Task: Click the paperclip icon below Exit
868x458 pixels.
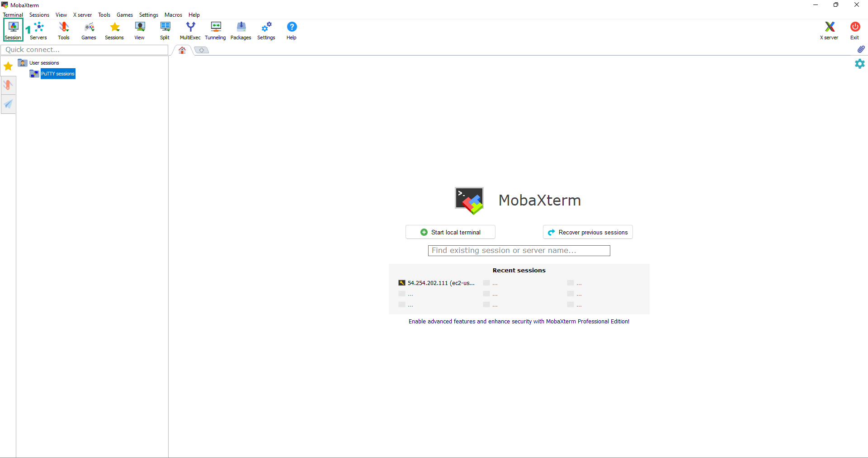Action: [x=861, y=49]
